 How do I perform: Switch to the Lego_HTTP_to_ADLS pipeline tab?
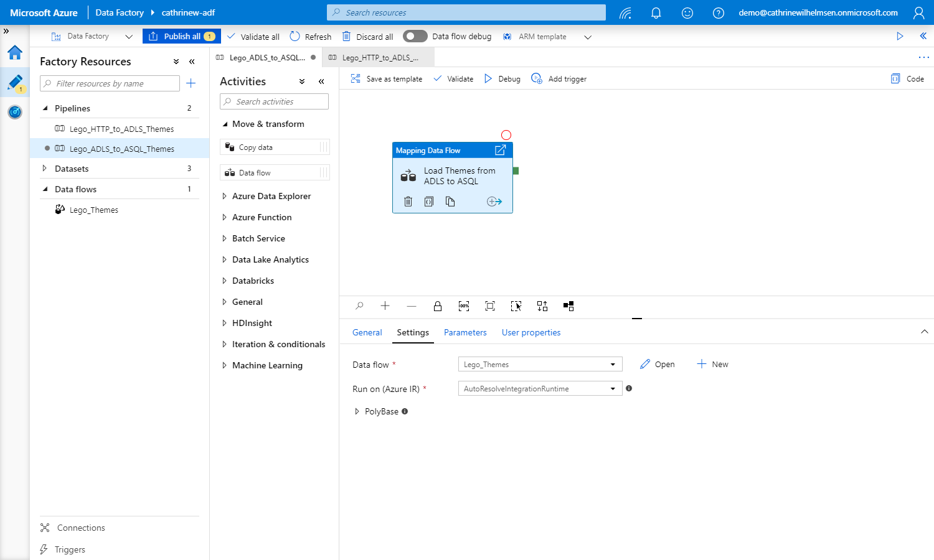pos(379,57)
